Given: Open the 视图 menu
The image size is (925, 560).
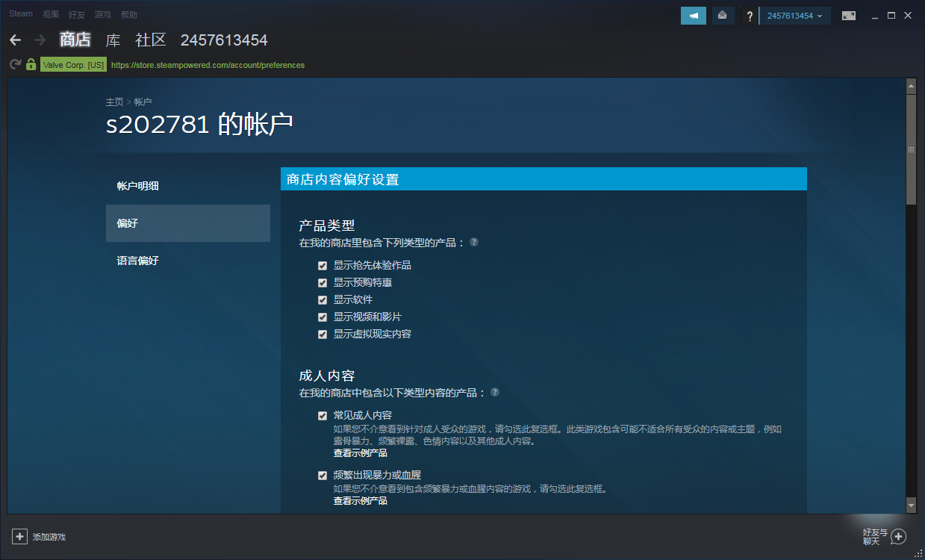Looking at the screenshot, I should pos(51,14).
